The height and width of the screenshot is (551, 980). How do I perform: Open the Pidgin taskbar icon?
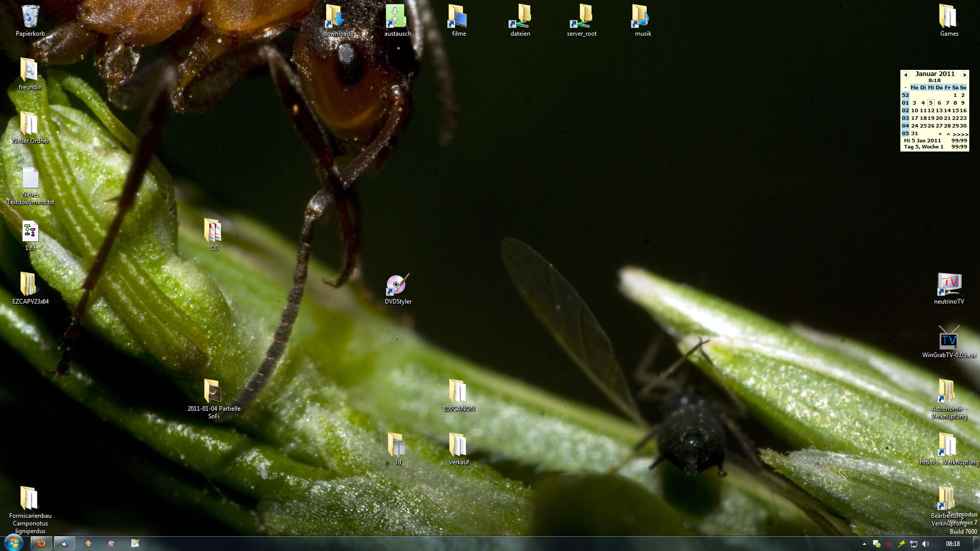[x=111, y=543]
